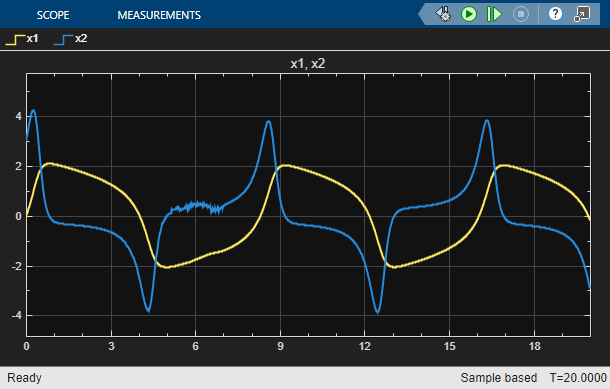Click the noisy segment of the x2 curve
610x389 pixels.
point(197,207)
